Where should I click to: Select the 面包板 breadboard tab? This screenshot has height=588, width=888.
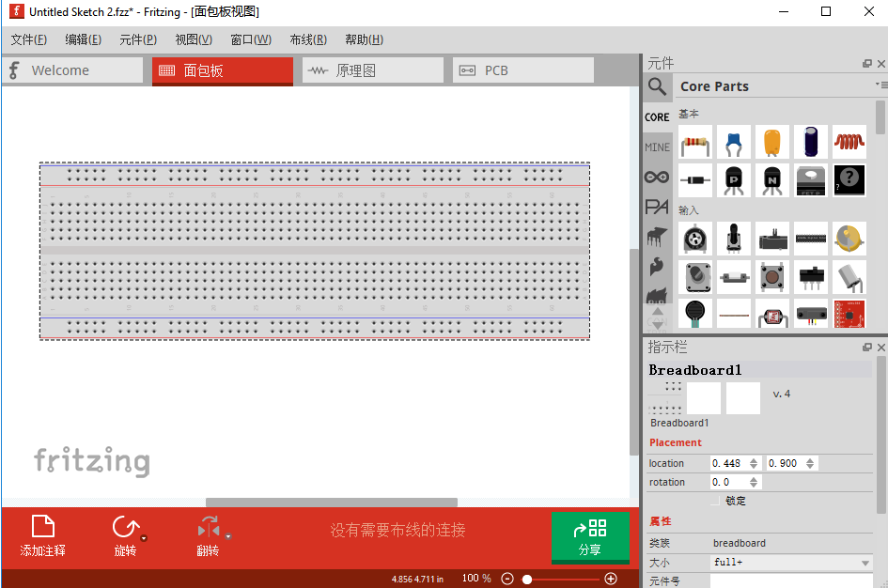(x=223, y=71)
